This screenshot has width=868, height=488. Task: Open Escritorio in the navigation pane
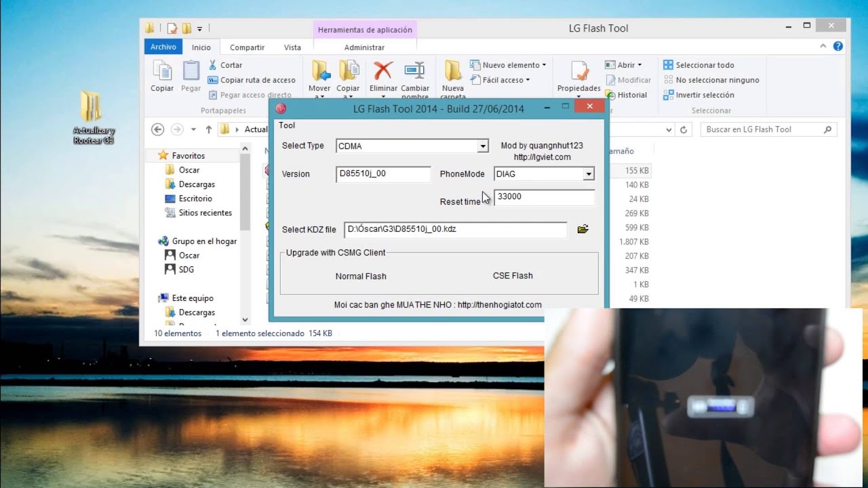click(189, 199)
